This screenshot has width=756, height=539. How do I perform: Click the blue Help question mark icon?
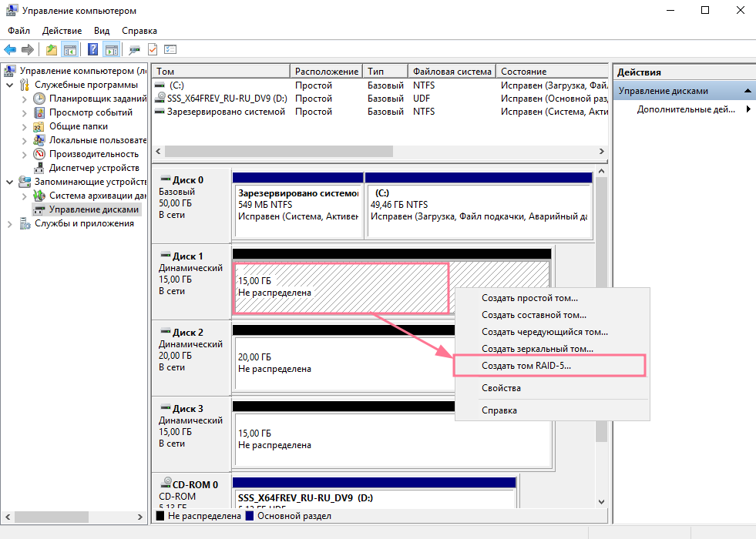(92, 49)
